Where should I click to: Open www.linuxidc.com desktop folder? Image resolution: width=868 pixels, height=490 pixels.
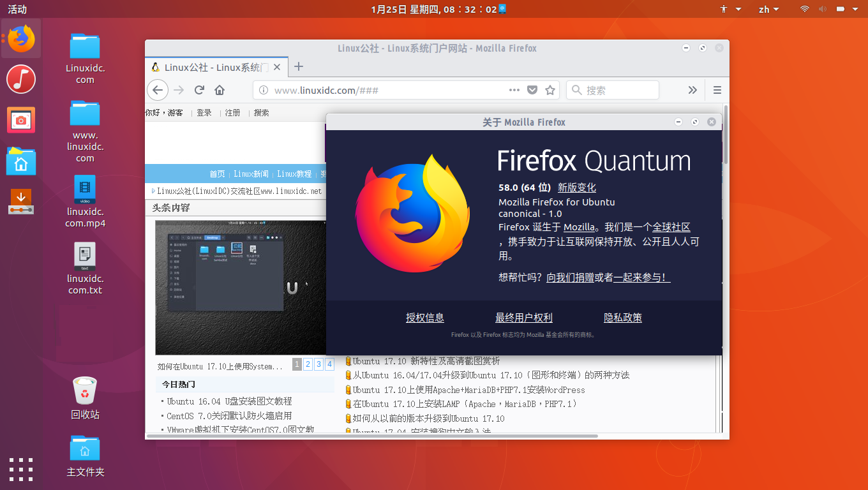[x=85, y=131]
